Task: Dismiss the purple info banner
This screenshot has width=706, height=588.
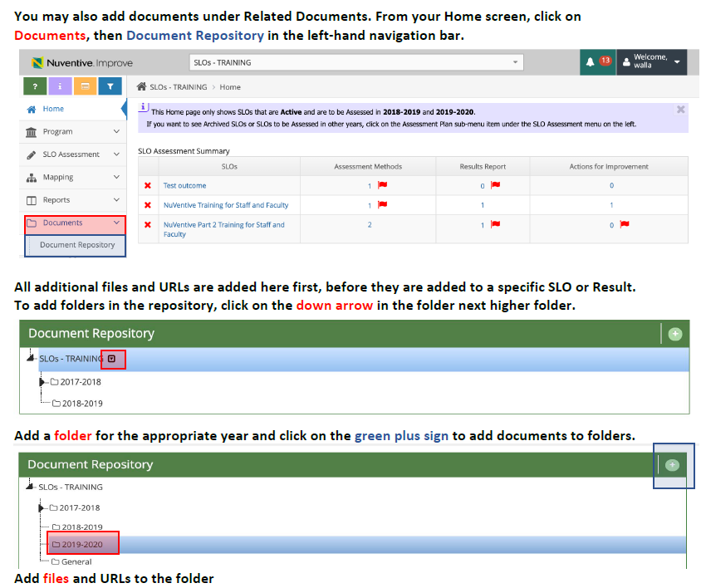Action: pos(680,110)
